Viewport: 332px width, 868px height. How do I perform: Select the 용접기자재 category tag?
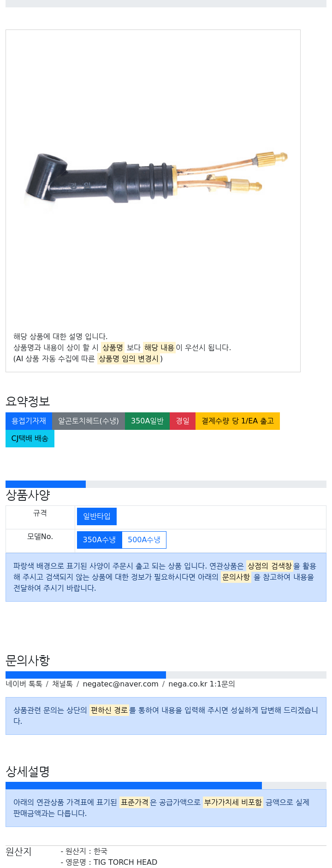[x=29, y=421]
